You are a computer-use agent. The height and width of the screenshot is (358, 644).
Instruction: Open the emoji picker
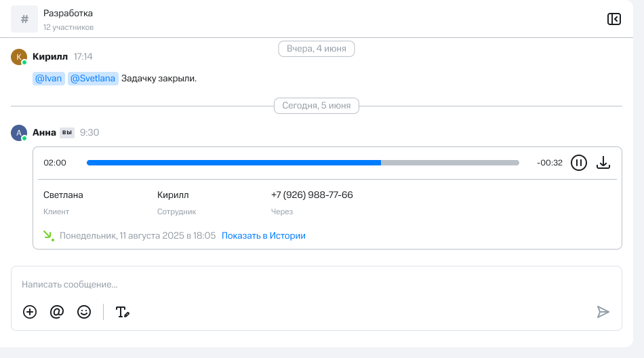[84, 312]
